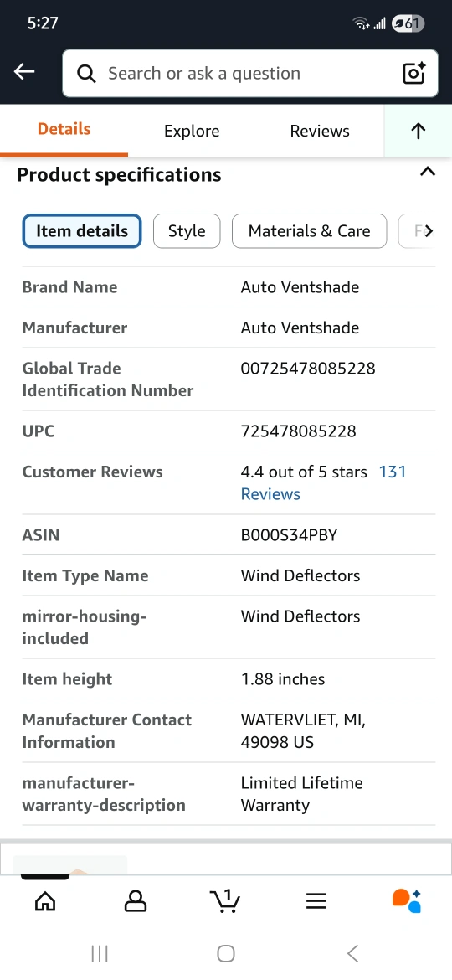Launch the Rufus AI assistant icon
Image resolution: width=452 pixels, height=980 pixels.
pyautogui.click(x=407, y=900)
